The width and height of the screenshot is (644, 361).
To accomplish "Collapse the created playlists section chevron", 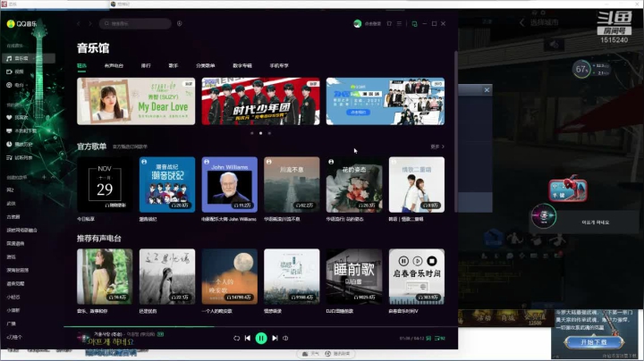I will click(x=55, y=177).
